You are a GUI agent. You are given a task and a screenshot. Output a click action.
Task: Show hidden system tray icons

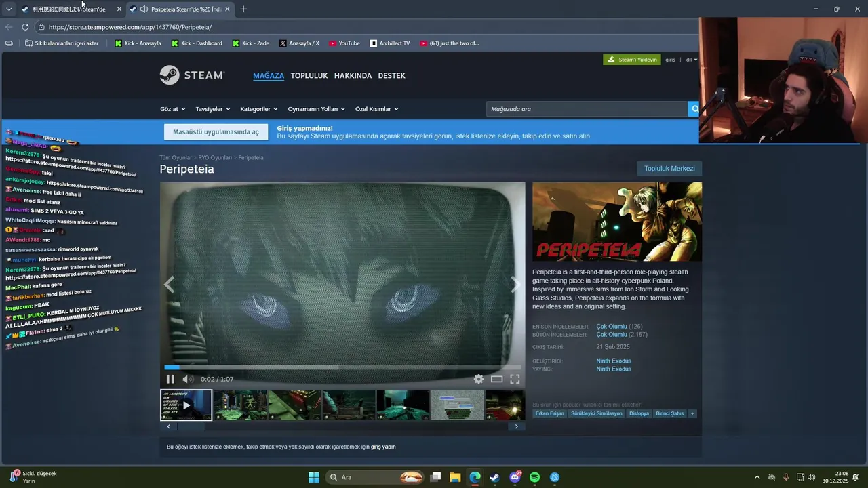[x=757, y=477]
